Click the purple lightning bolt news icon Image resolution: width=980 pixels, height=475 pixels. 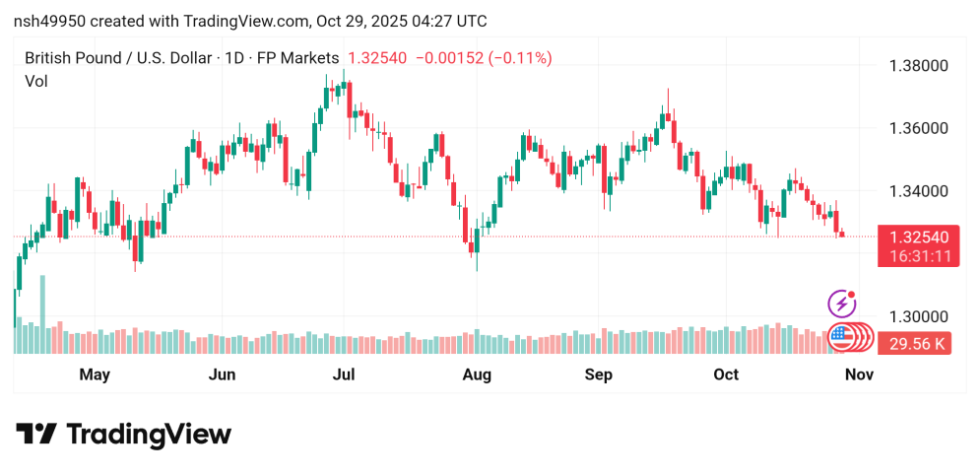(841, 304)
